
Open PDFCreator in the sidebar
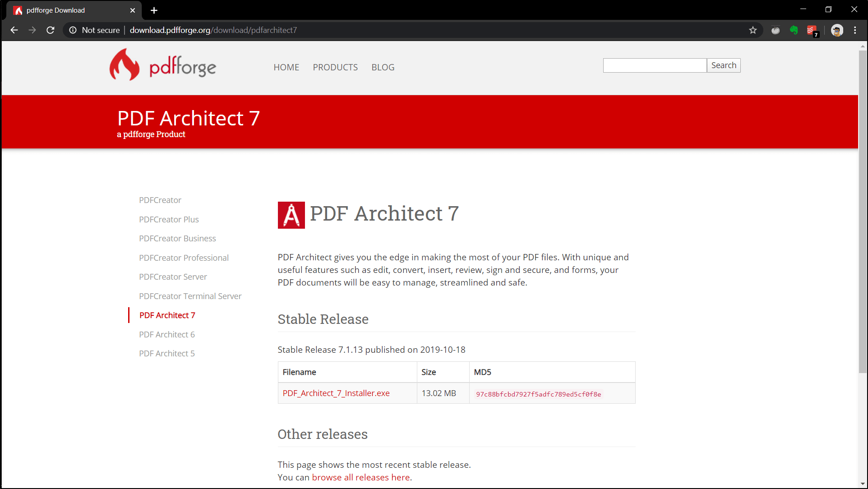160,200
